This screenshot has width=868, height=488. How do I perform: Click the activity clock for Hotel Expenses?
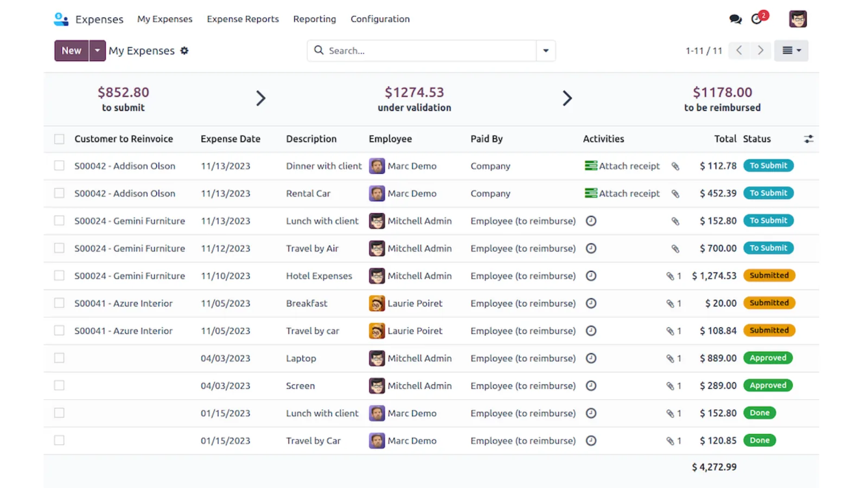pos(591,276)
